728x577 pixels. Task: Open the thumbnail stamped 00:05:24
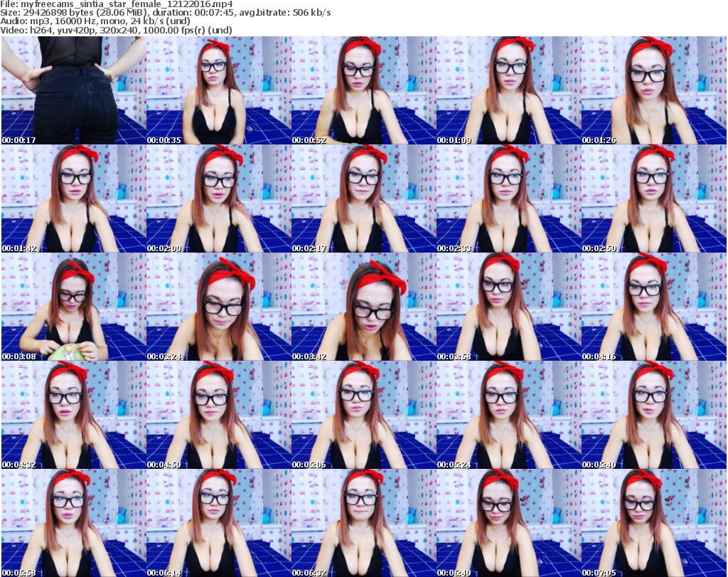pyautogui.click(x=508, y=415)
